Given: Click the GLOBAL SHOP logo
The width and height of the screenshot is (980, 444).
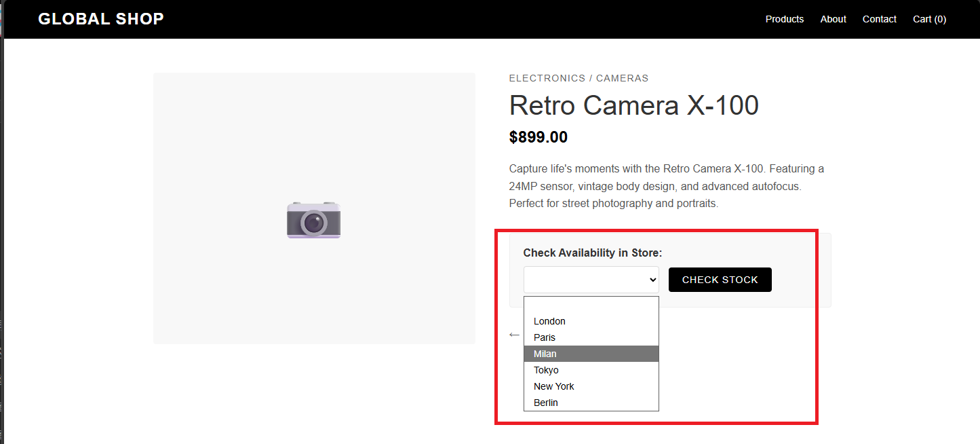Looking at the screenshot, I should [101, 19].
